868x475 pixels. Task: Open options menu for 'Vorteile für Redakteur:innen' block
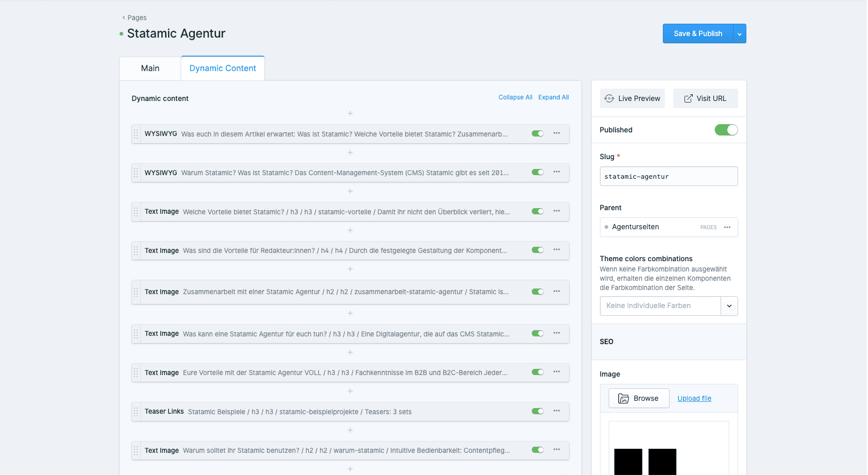tap(557, 250)
